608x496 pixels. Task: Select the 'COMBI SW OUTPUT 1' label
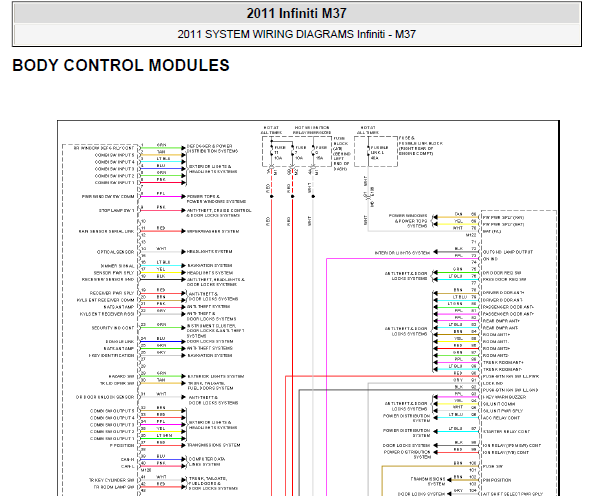click(112, 439)
